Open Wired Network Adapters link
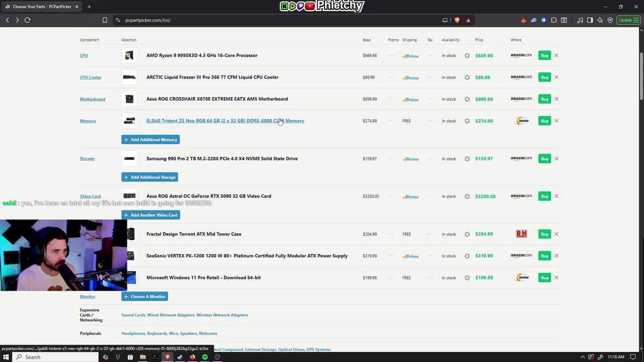The image size is (644, 362). [171, 315]
